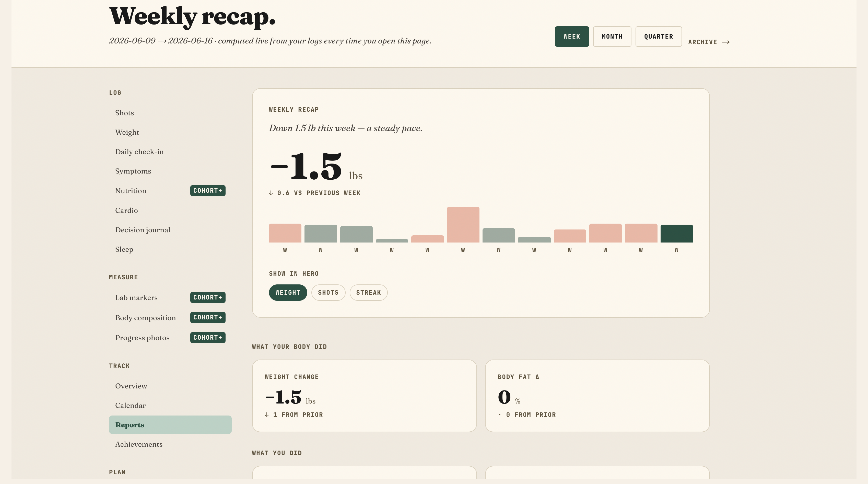Image resolution: width=868 pixels, height=484 pixels.
Task: Click the COHORT+ badge next to Lab markers
Action: pyautogui.click(x=208, y=298)
